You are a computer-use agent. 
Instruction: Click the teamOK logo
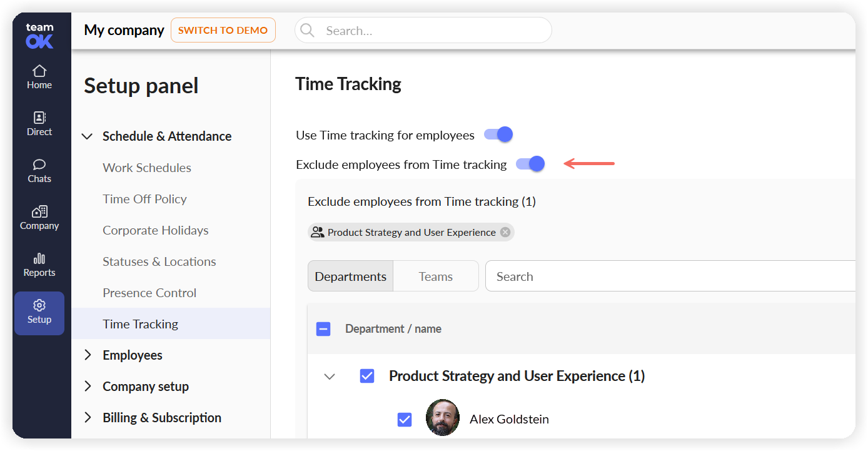tap(39, 36)
